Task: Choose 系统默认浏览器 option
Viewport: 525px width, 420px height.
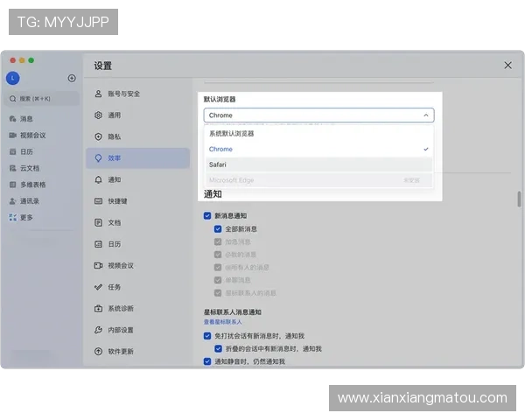Action: tap(318, 134)
